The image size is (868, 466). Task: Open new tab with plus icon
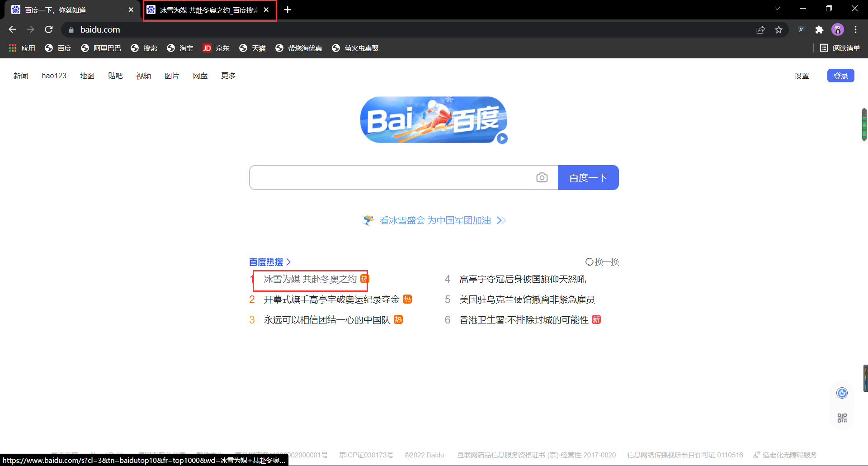pos(288,10)
